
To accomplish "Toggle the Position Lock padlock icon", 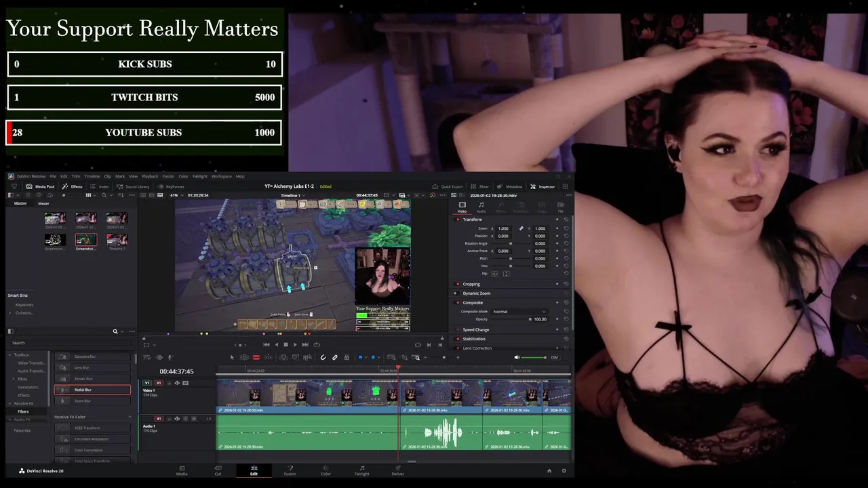I will point(347,357).
